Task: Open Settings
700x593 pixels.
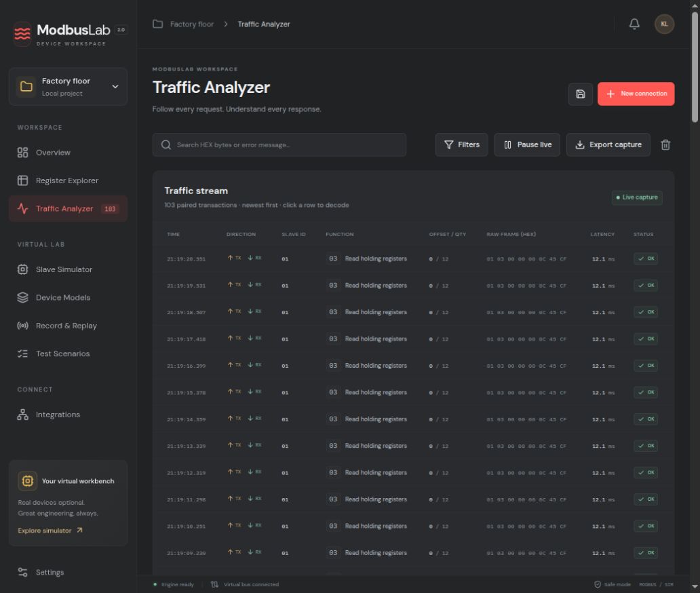Action: click(x=69, y=572)
